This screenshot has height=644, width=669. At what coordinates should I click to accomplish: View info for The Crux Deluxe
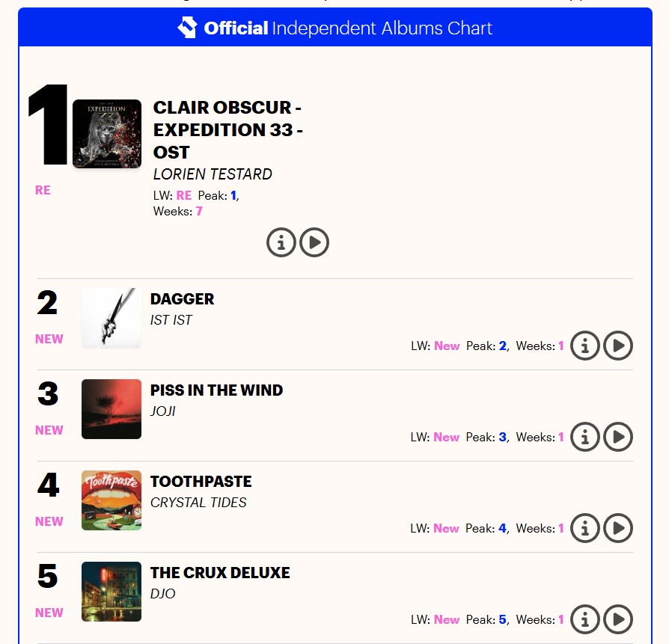585,619
